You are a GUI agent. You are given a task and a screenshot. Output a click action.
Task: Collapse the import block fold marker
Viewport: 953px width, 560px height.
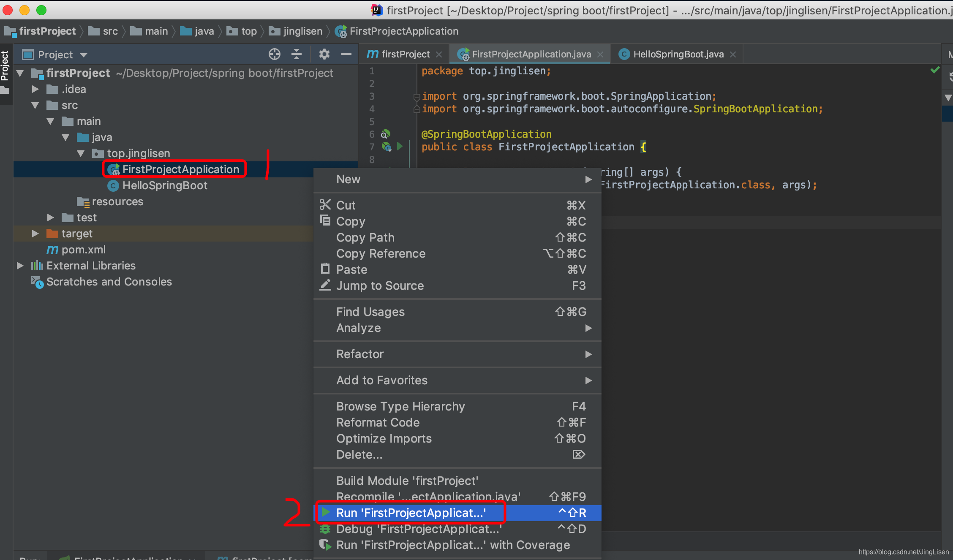(417, 97)
